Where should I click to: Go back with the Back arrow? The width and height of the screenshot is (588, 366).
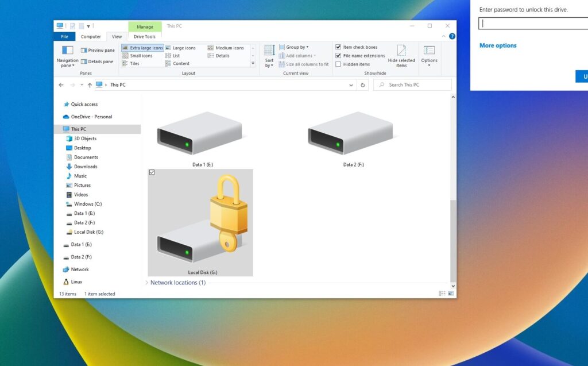point(61,85)
